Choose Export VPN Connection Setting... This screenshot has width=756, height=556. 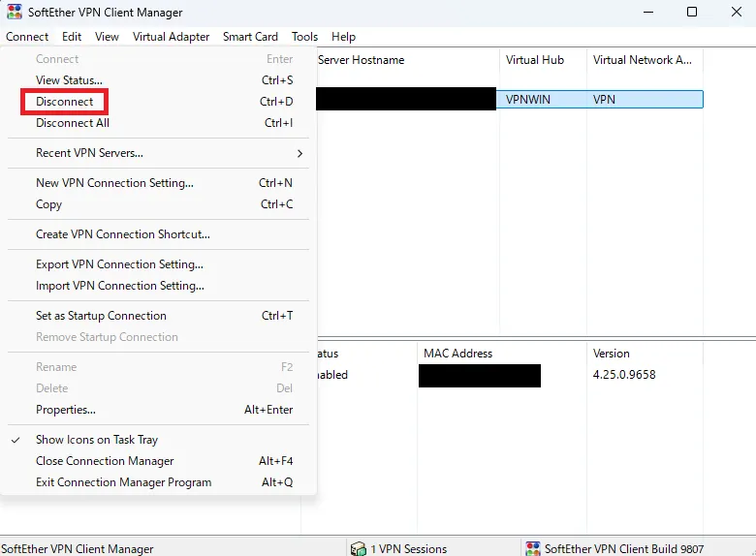click(159, 264)
